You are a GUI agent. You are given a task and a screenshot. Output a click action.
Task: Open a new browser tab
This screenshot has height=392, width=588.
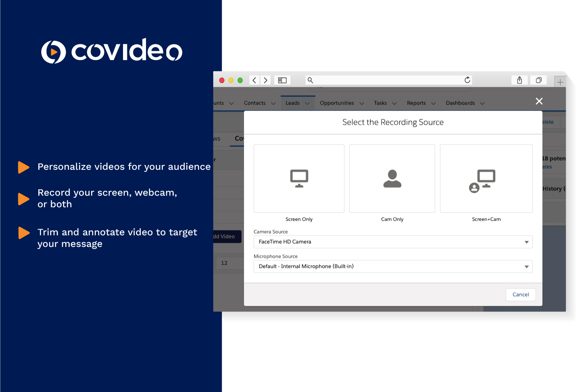pos(560,82)
